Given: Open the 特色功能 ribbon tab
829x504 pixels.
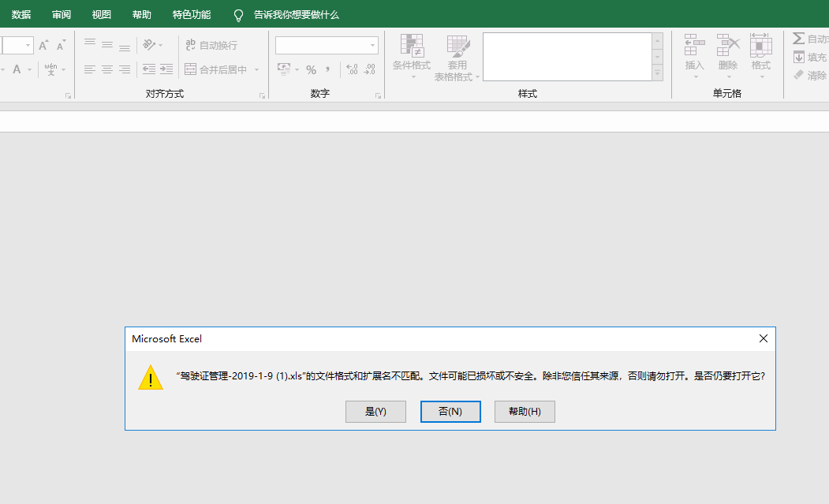Looking at the screenshot, I should (192, 15).
